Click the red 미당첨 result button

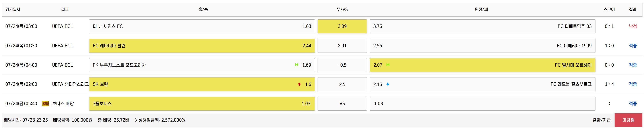click(x=628, y=120)
